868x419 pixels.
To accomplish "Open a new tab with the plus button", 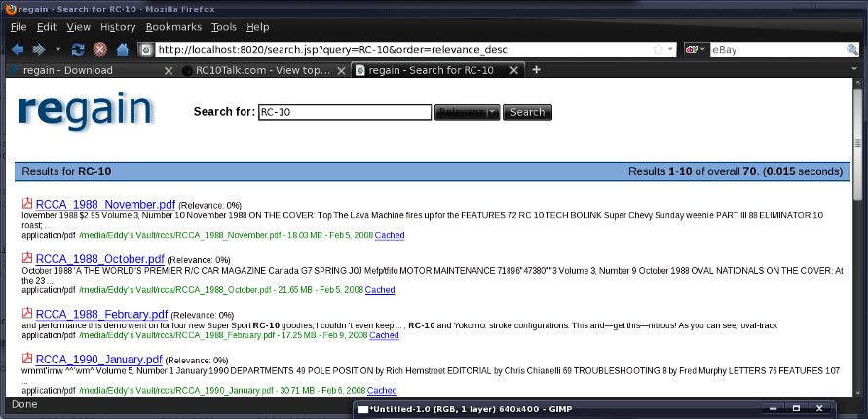I will tap(536, 70).
